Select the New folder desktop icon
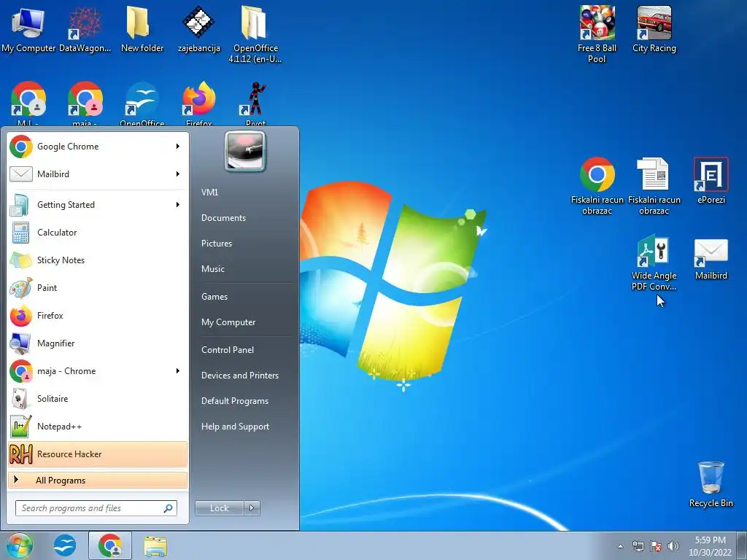Image resolution: width=747 pixels, height=560 pixels. tap(142, 29)
